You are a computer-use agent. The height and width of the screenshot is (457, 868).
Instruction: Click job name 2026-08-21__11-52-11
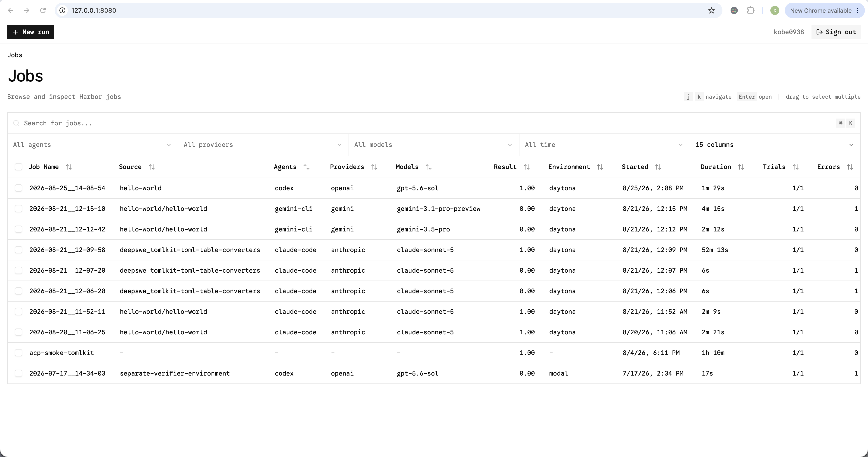coord(67,312)
